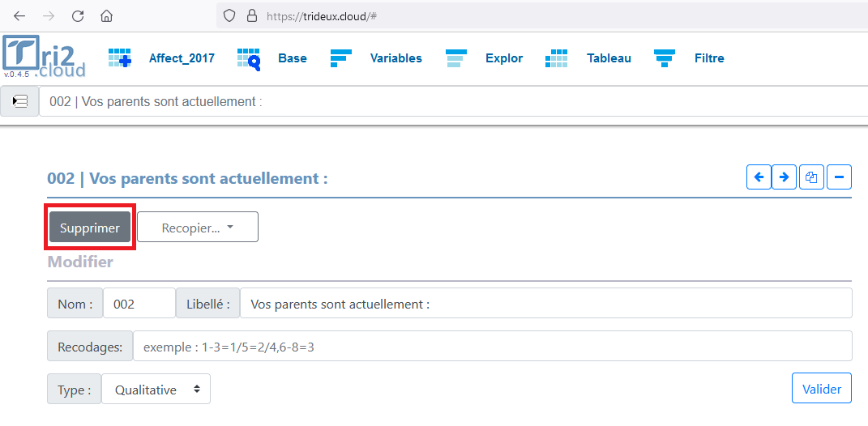Go to previous variable with left arrow
This screenshot has width=868, height=426.
click(759, 177)
